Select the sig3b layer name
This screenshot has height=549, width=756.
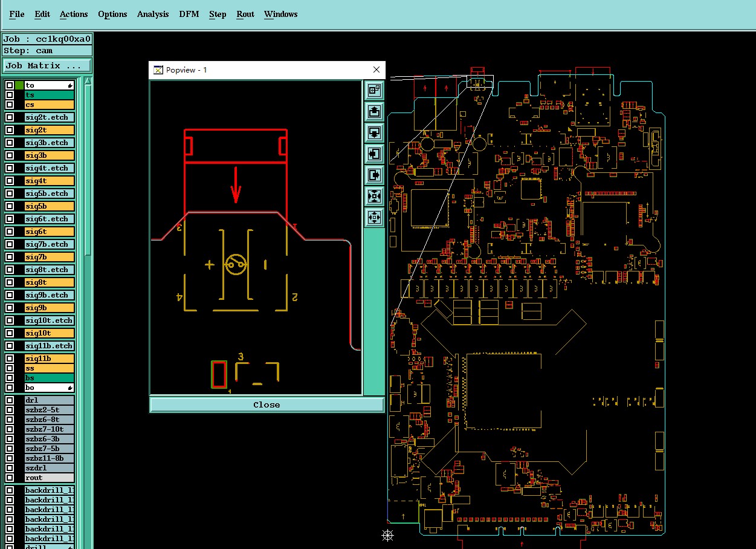(50, 155)
